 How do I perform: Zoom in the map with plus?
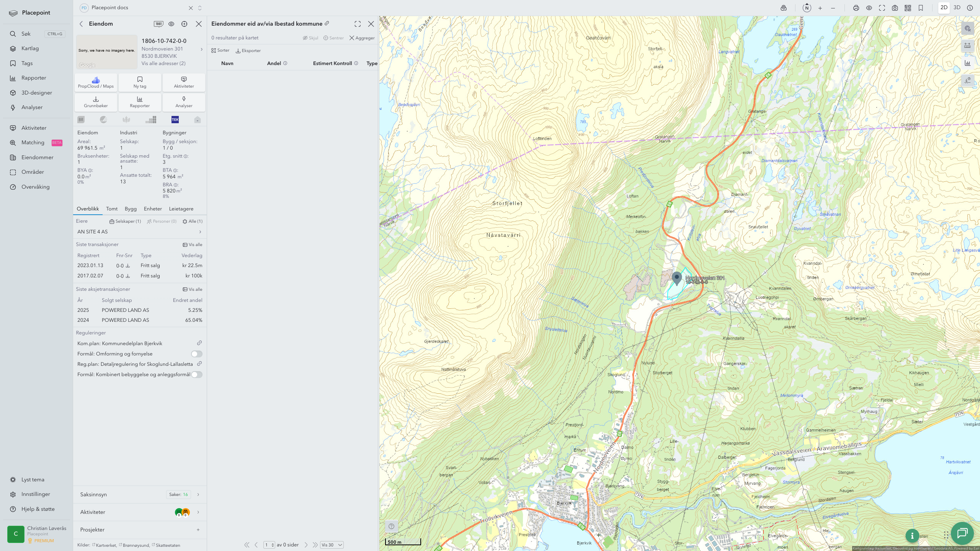click(820, 8)
